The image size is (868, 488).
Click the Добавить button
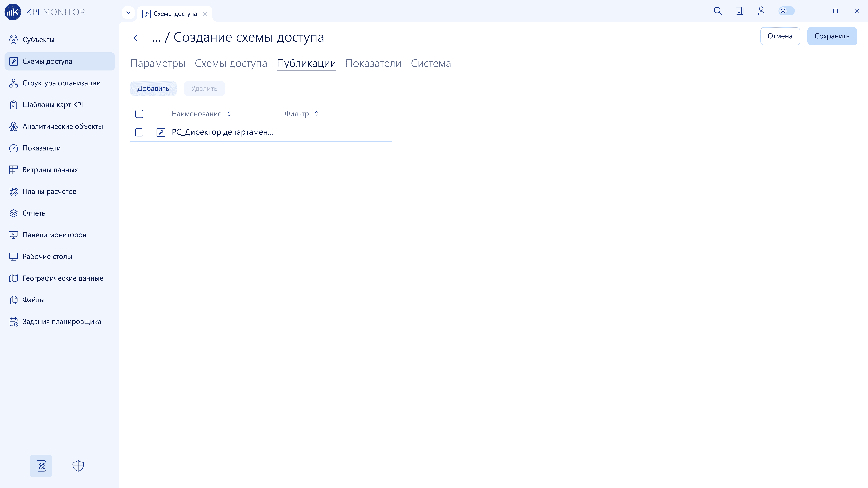tap(153, 89)
